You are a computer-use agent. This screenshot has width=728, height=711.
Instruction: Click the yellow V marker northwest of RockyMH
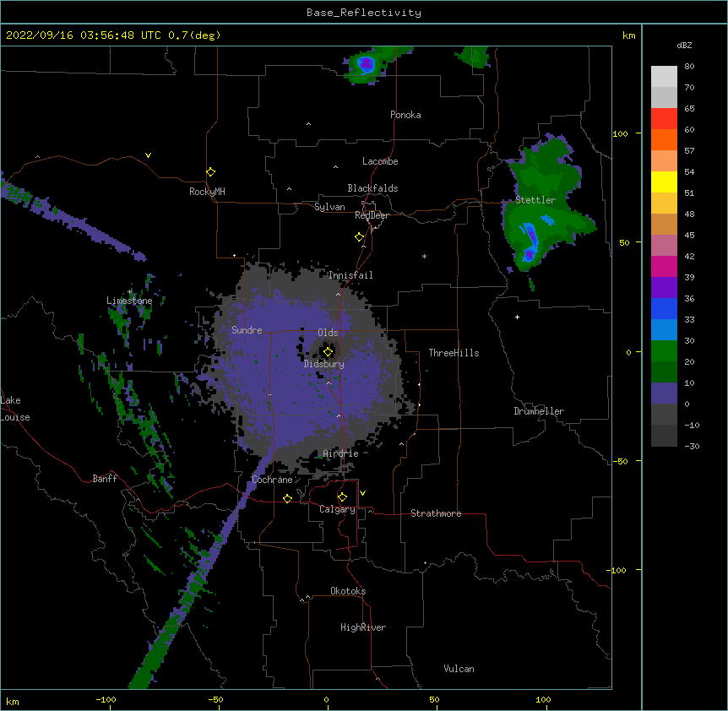[148, 155]
